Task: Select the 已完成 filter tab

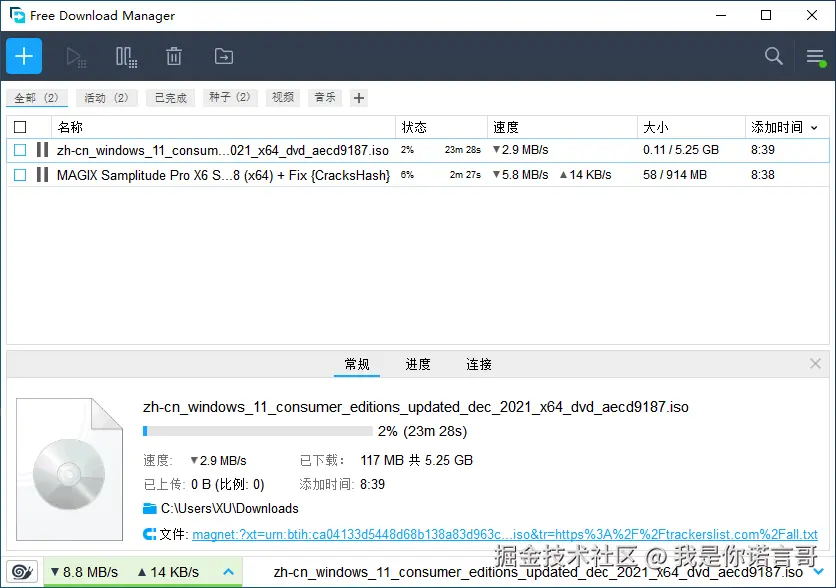Action: [x=171, y=98]
